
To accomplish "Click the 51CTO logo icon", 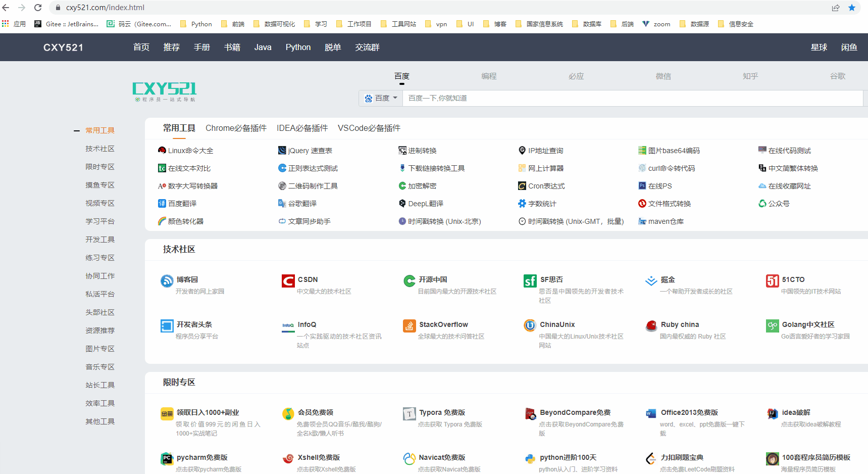I will (773, 281).
